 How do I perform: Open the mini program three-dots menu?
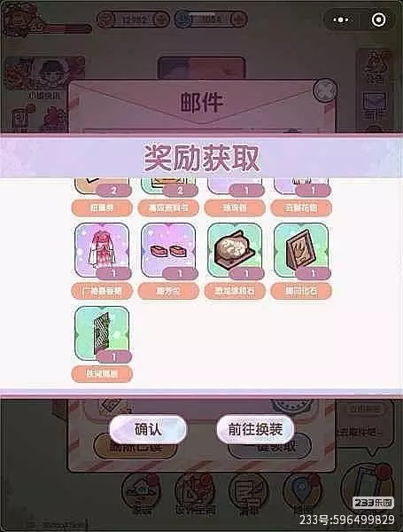341,20
